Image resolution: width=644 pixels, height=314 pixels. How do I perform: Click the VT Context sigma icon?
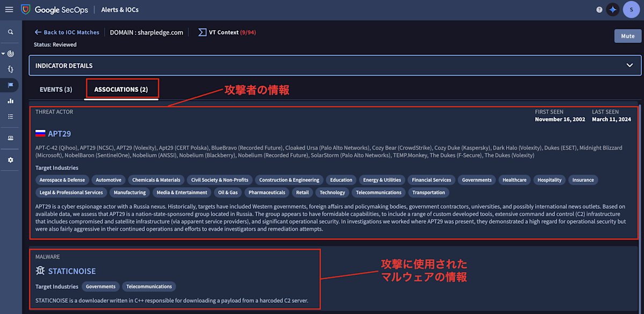[202, 32]
